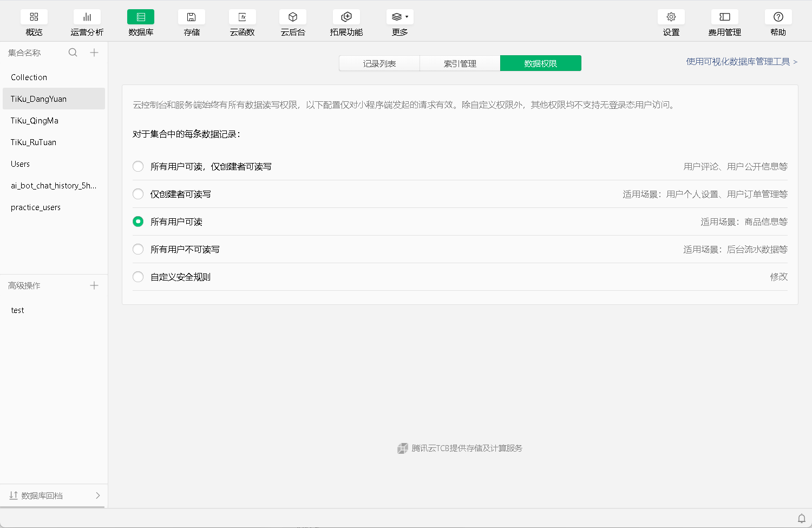The width and height of the screenshot is (812, 528).
Task: Open the 概览 overview icon
Action: point(34,17)
